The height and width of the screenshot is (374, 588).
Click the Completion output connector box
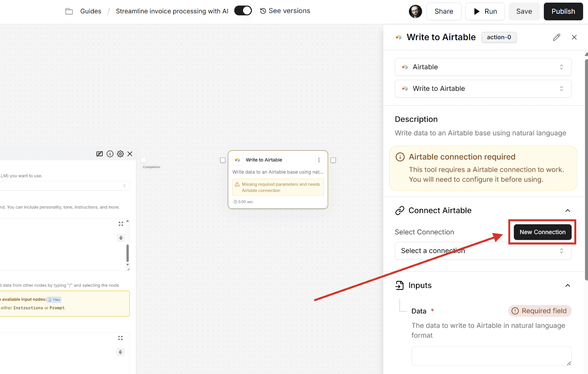click(143, 160)
